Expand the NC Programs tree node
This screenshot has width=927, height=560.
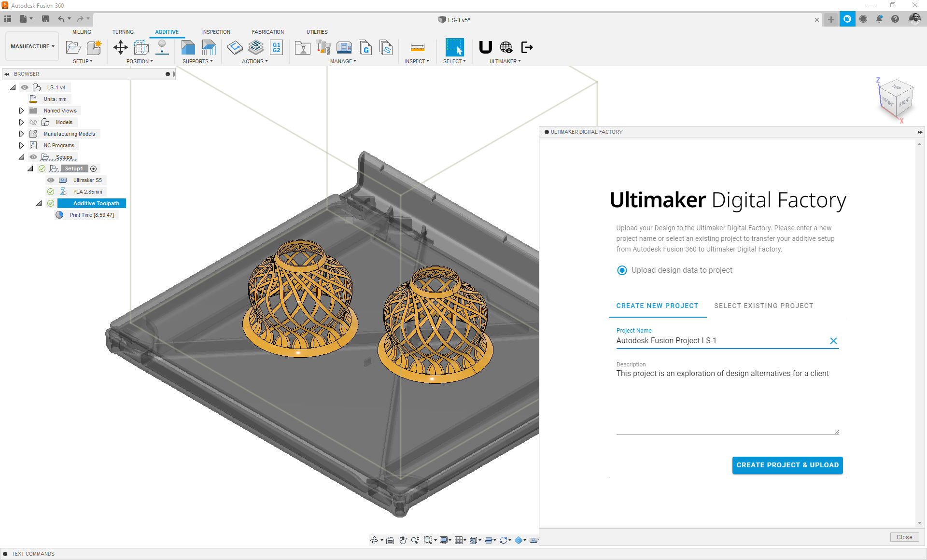(21, 145)
